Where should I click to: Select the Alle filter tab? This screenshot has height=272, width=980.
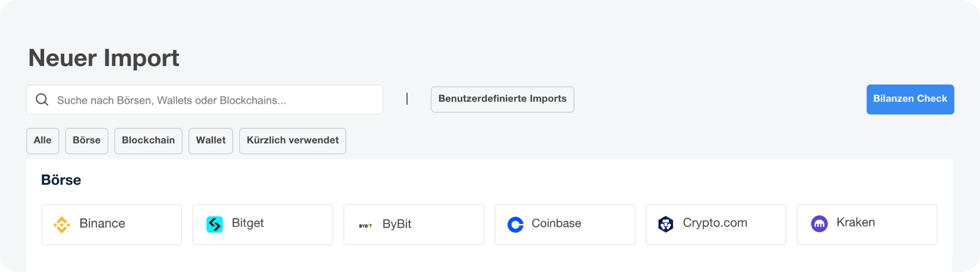point(42,141)
